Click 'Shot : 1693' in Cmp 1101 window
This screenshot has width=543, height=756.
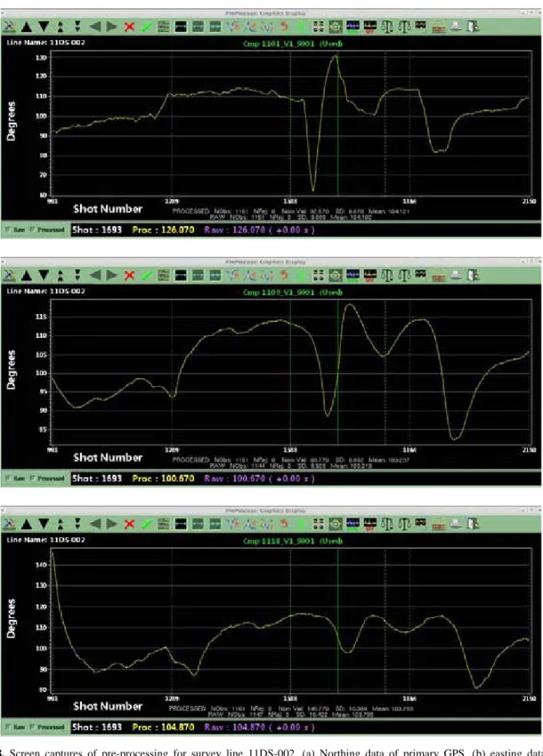[97, 230]
